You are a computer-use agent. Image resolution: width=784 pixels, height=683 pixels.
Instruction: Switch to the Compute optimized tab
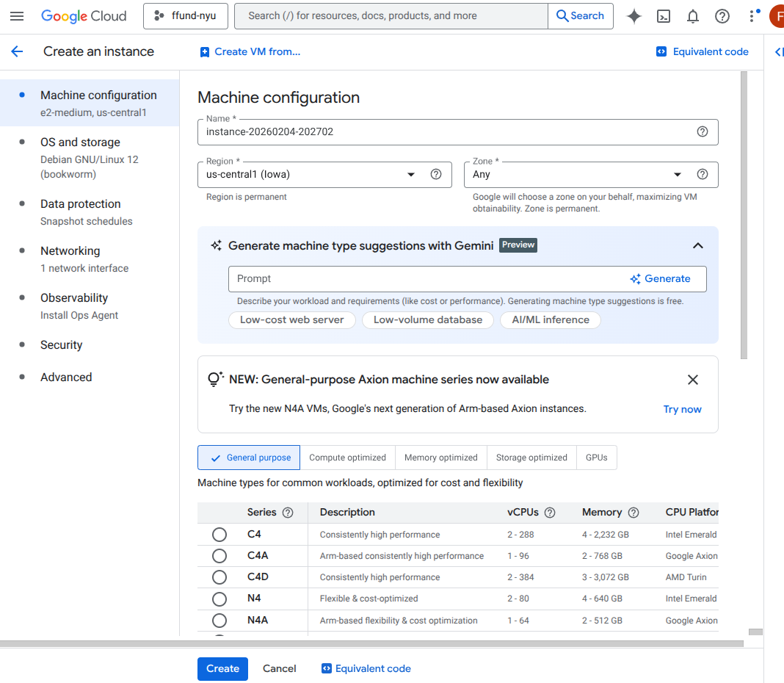click(347, 458)
